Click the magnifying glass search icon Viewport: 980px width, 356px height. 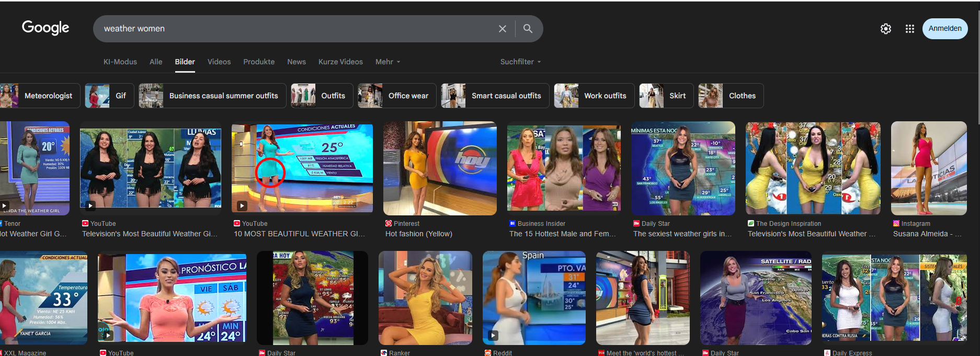coord(528,29)
